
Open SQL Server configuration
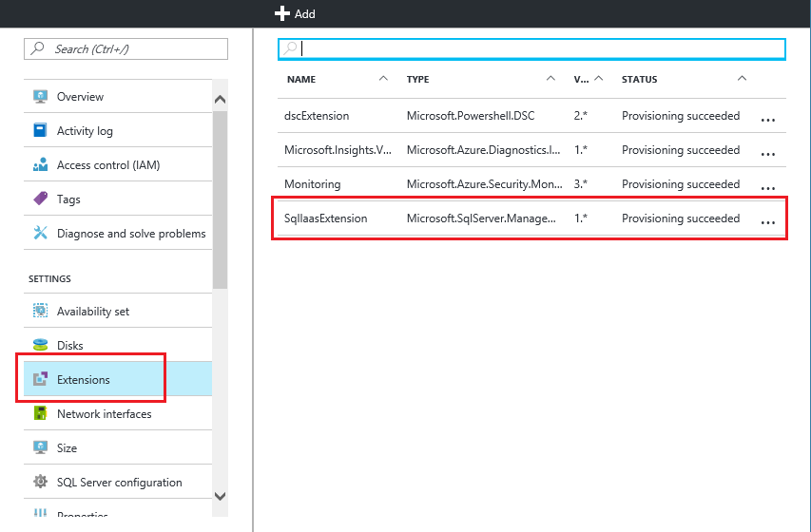click(x=118, y=482)
